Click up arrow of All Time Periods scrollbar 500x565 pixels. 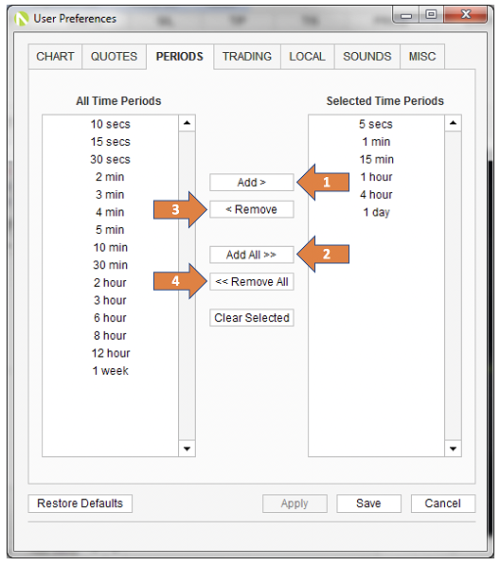point(187,123)
